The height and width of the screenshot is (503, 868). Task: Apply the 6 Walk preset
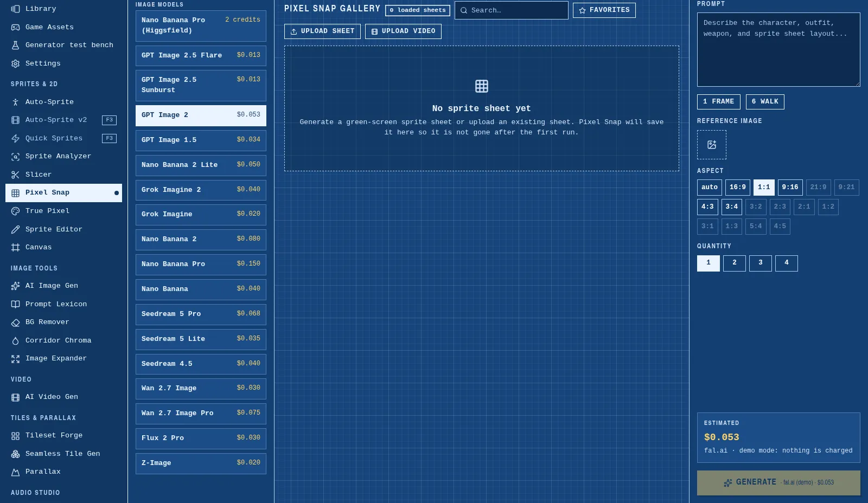click(765, 102)
